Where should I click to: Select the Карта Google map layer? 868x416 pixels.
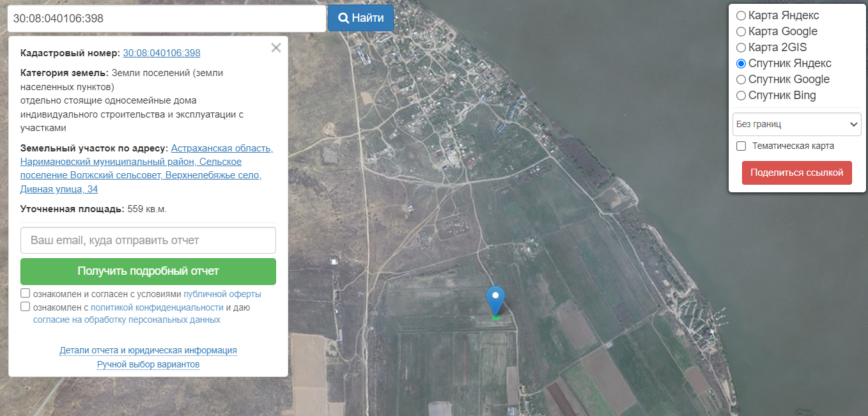[741, 31]
